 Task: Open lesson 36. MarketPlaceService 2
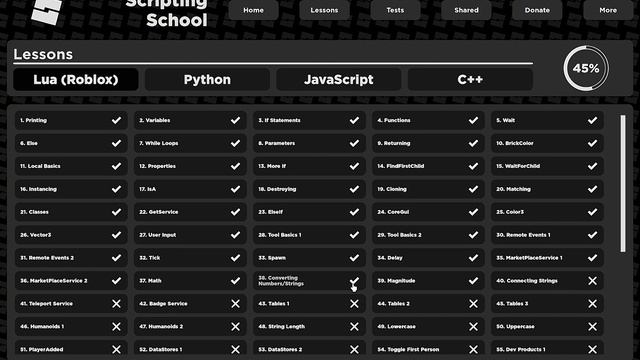pyautogui.click(x=71, y=281)
